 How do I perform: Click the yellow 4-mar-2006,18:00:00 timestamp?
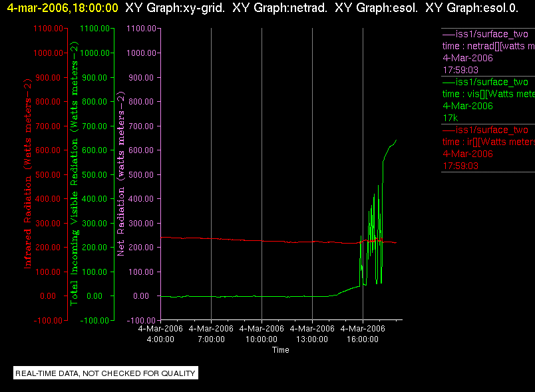tap(63, 7)
